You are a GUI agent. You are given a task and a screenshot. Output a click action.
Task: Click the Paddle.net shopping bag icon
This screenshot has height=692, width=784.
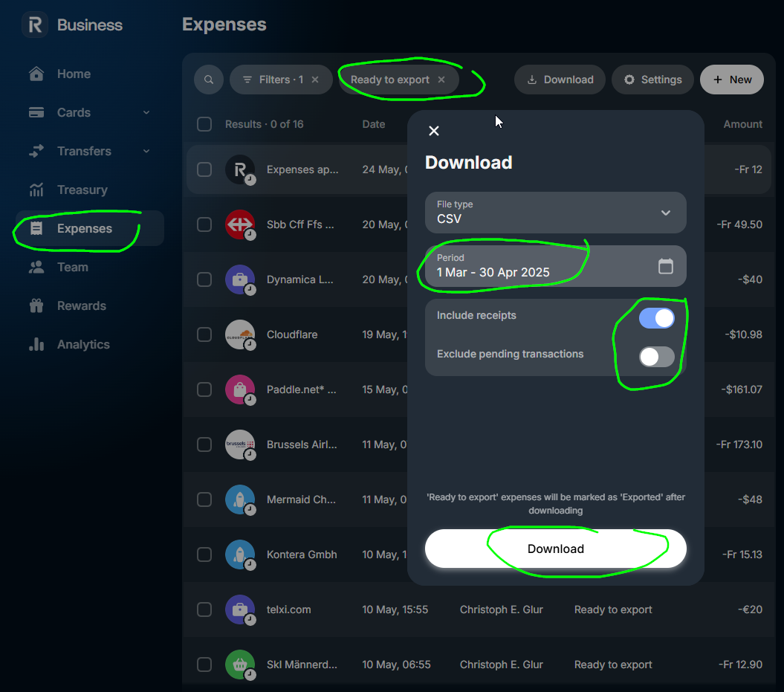(x=240, y=389)
